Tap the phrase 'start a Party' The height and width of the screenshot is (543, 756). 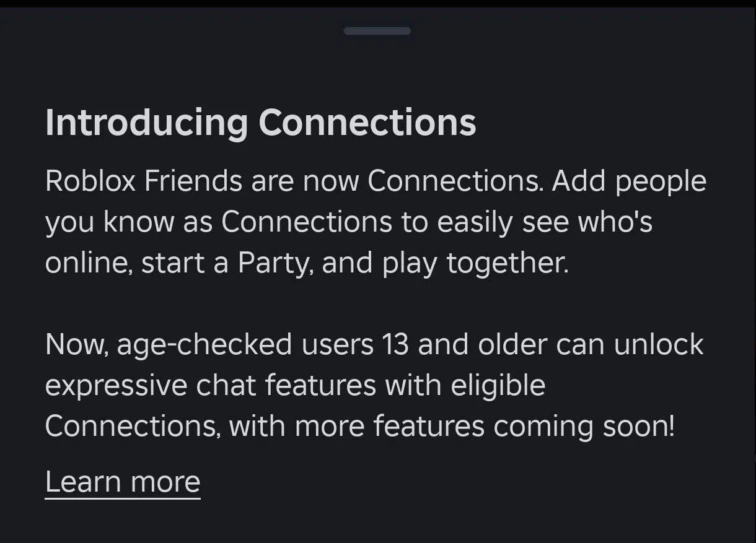tap(224, 263)
